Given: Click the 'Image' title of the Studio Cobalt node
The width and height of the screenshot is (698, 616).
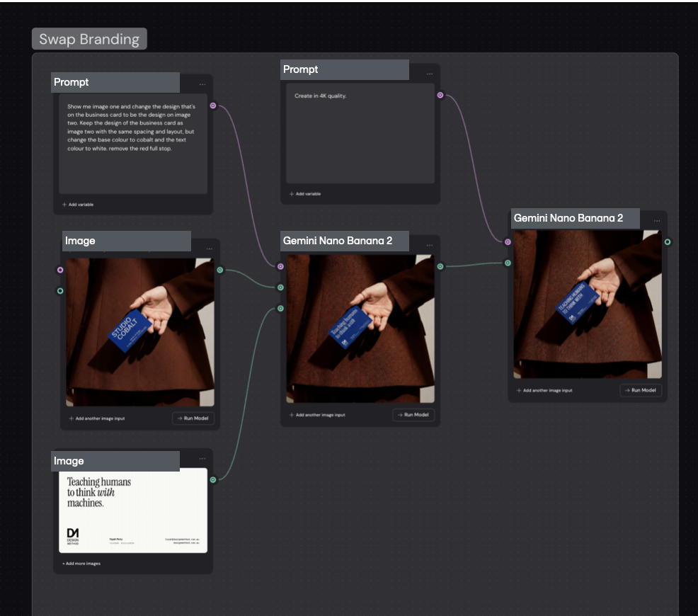Looking at the screenshot, I should tap(80, 241).
